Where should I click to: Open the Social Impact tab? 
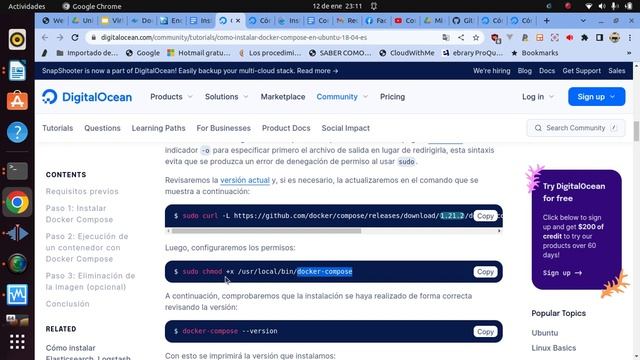coord(346,128)
